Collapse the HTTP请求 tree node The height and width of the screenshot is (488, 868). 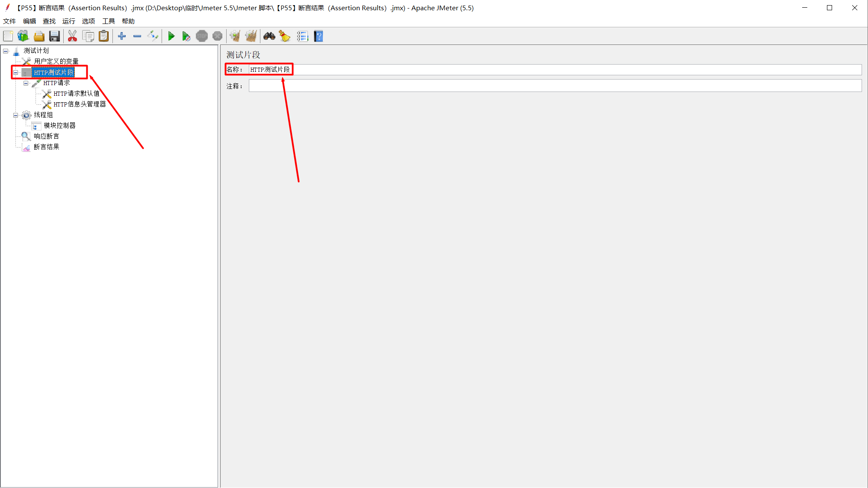26,83
